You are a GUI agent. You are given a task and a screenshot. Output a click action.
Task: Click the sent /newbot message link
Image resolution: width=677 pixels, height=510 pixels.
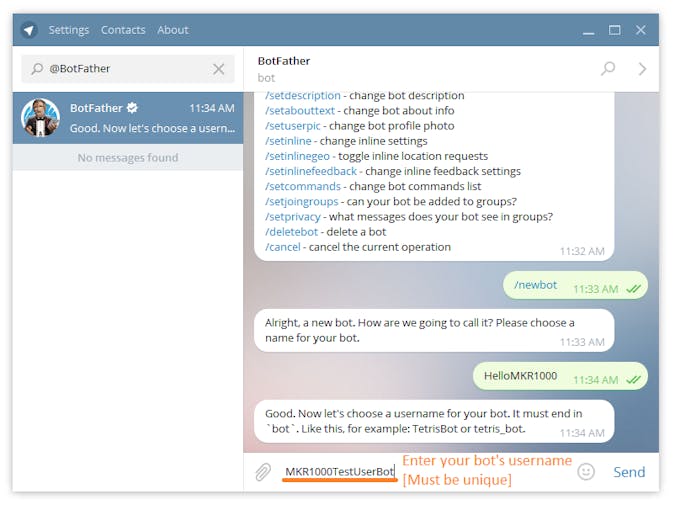tap(535, 285)
